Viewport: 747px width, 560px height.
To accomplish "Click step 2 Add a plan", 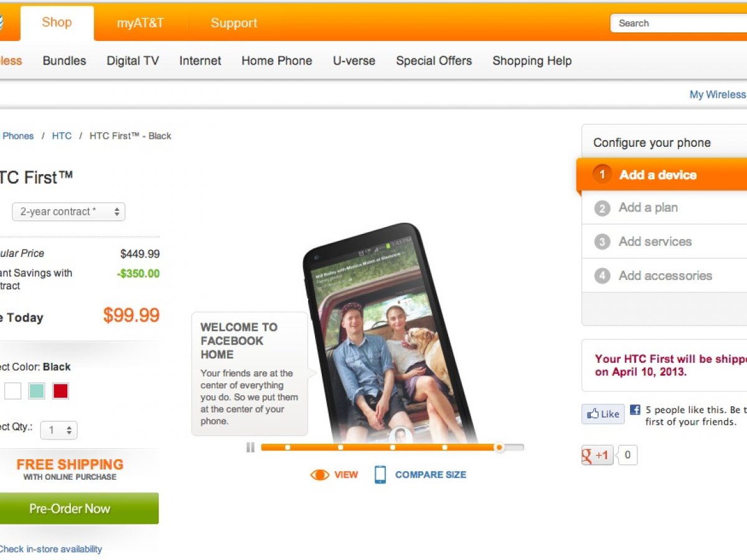I will point(648,208).
